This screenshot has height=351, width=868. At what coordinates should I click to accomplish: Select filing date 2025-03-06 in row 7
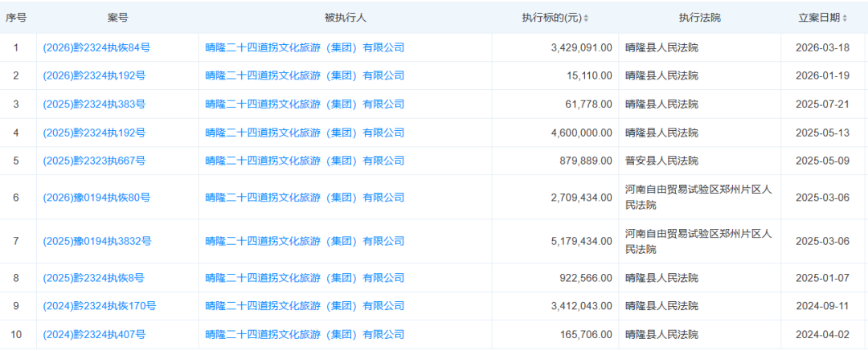[x=823, y=242]
